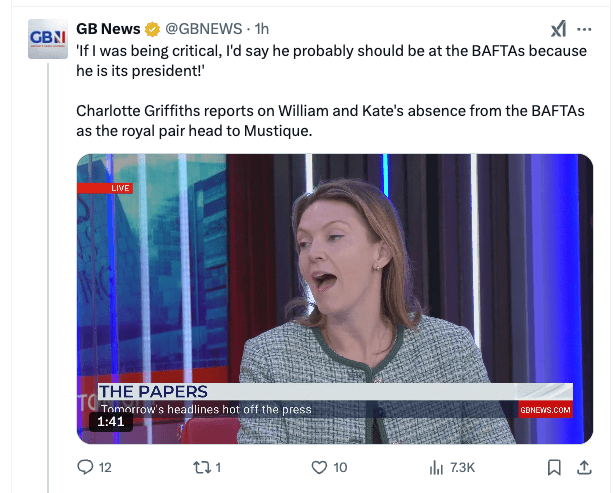Click the 1:41 video duration label
Image resolution: width=613 pixels, height=493 pixels.
click(x=111, y=422)
